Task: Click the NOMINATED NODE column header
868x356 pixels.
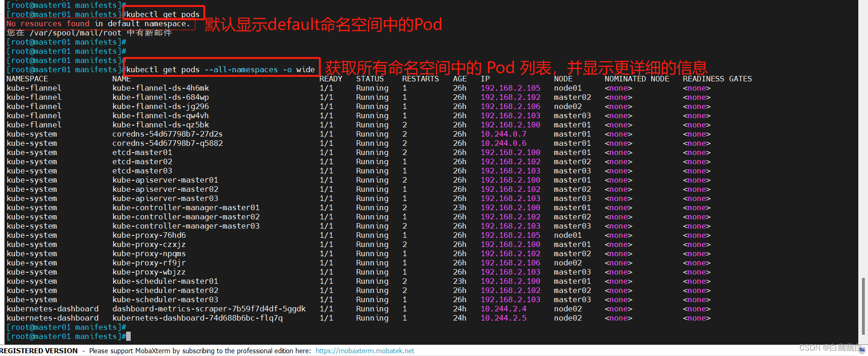Action: pos(637,79)
